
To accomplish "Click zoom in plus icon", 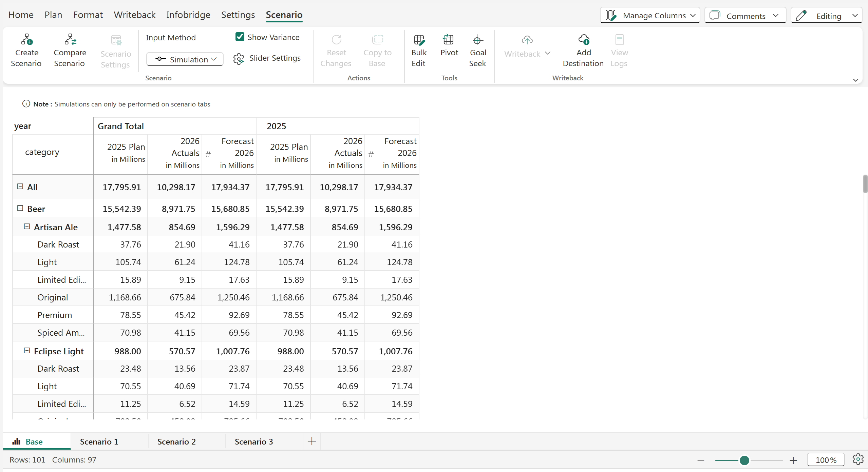I will click(793, 460).
